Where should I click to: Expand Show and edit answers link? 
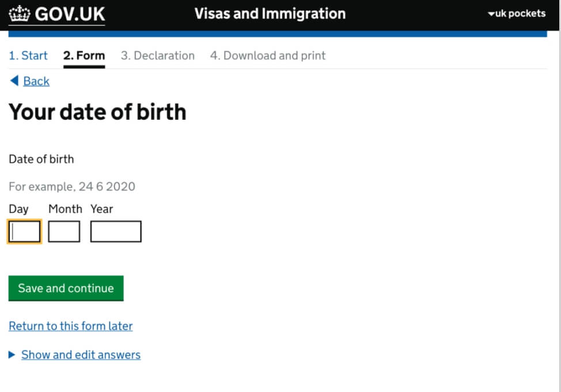point(81,355)
